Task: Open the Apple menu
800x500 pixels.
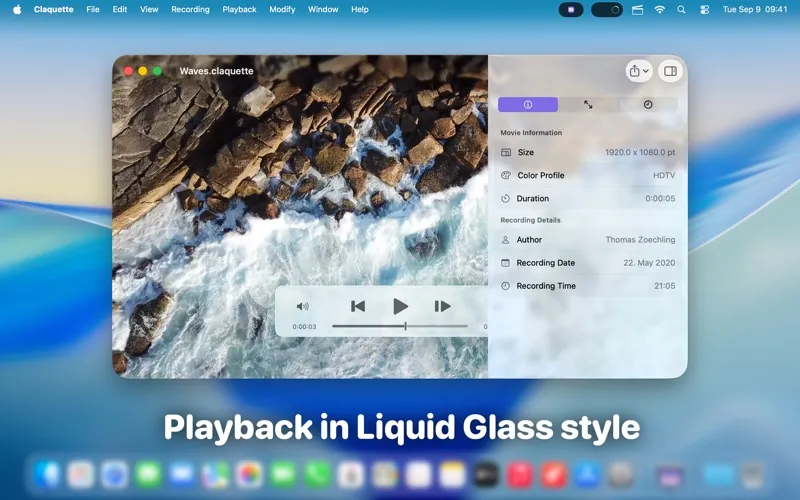Action: tap(16, 9)
